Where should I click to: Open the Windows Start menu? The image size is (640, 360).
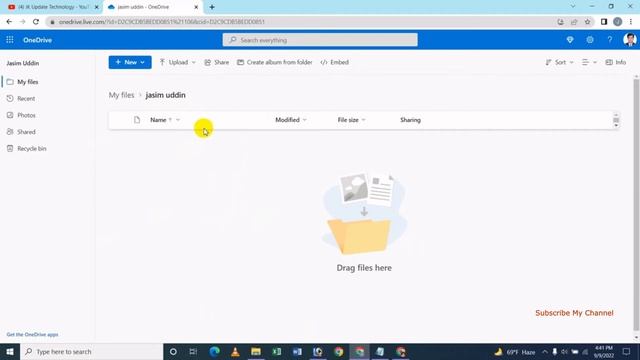(10, 351)
